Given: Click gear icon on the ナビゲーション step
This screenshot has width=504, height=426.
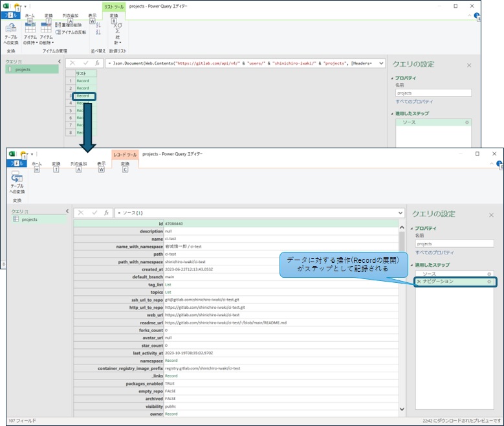Looking at the screenshot, I should [x=489, y=282].
